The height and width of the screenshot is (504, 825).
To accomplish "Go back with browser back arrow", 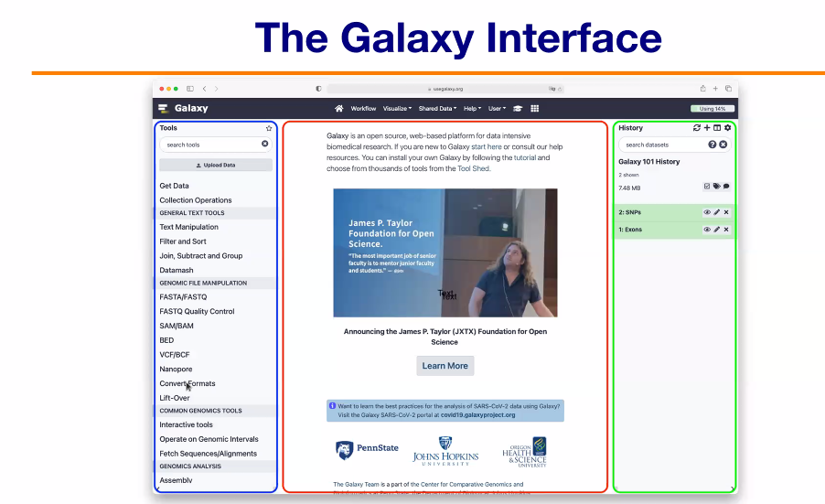I will pyautogui.click(x=205, y=89).
